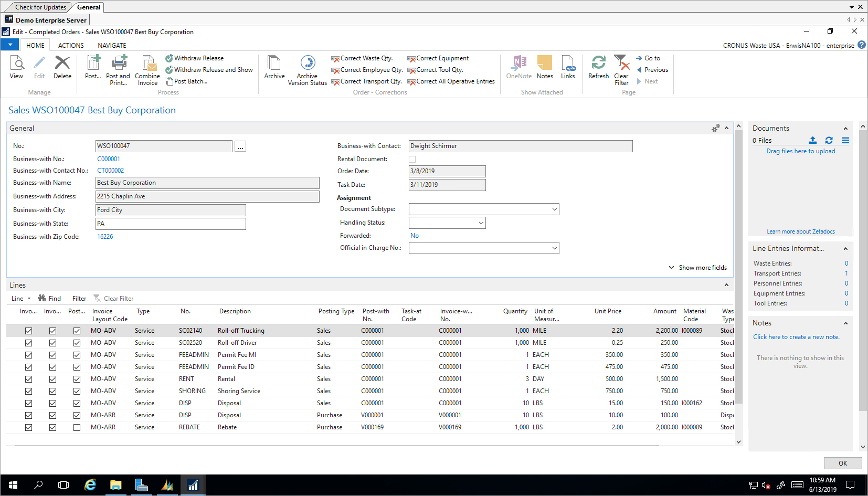Click the Archive ribbon icon
868x496 pixels.
[274, 67]
